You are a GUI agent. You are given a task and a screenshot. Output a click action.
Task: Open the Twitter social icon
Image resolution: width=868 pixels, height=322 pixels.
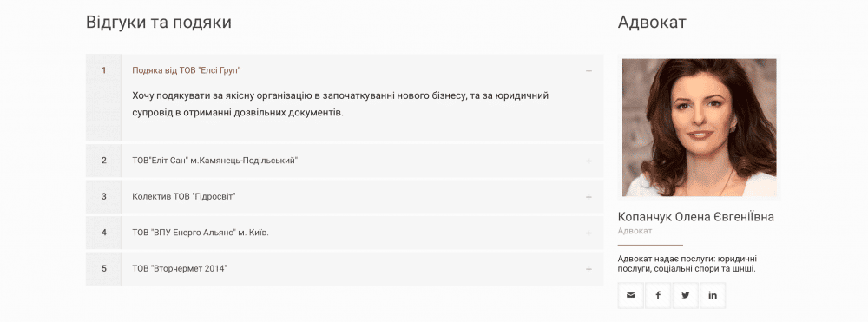point(686,295)
